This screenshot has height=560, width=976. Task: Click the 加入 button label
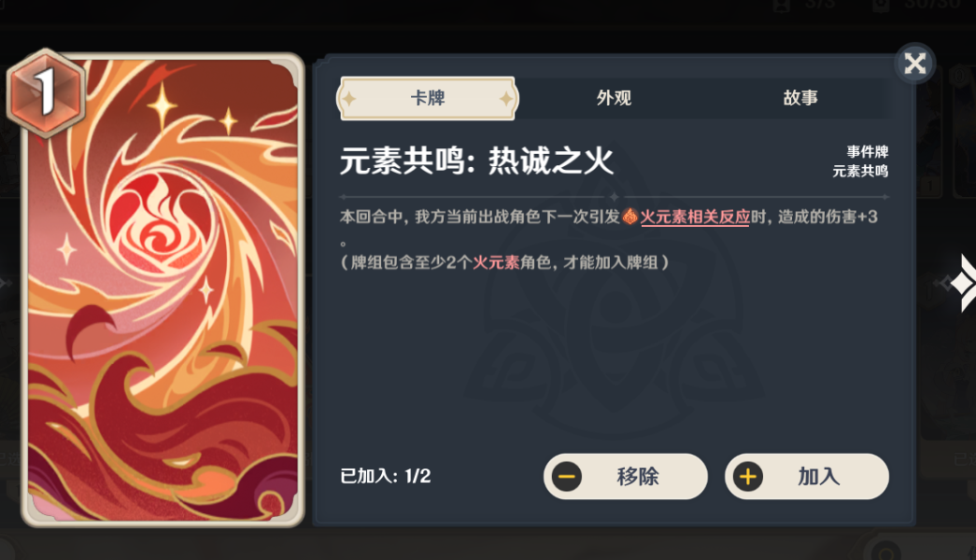[x=819, y=477]
